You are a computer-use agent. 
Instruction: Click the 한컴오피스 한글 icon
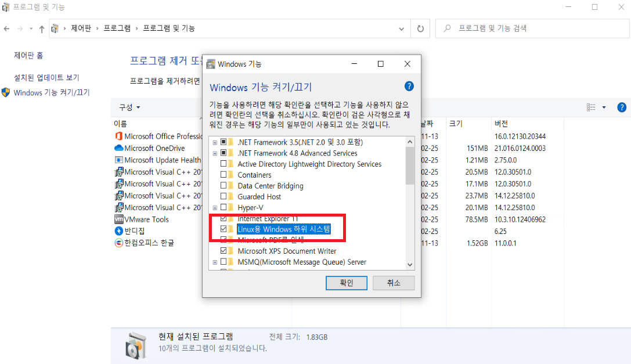click(119, 243)
